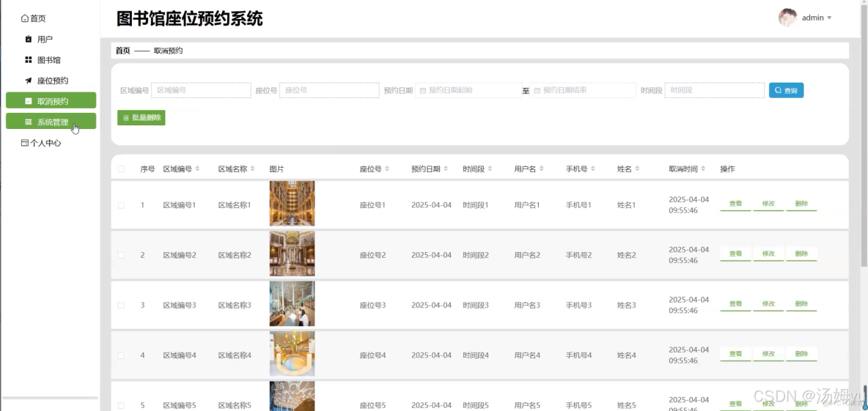This screenshot has width=868, height=411.
Task: Click 修改 for row 区域编号3
Action: pyautogui.click(x=768, y=304)
